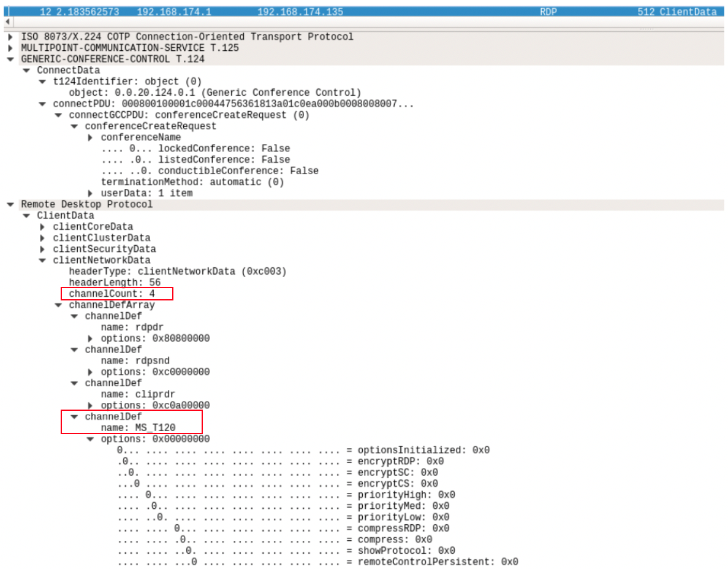Select compressRDP: 0x0 bit line

283,528
